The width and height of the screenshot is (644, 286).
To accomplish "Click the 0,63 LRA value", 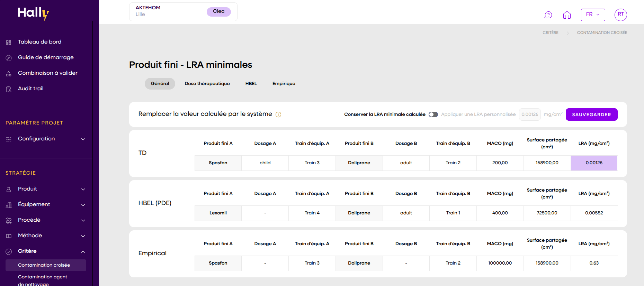I will [x=594, y=263].
